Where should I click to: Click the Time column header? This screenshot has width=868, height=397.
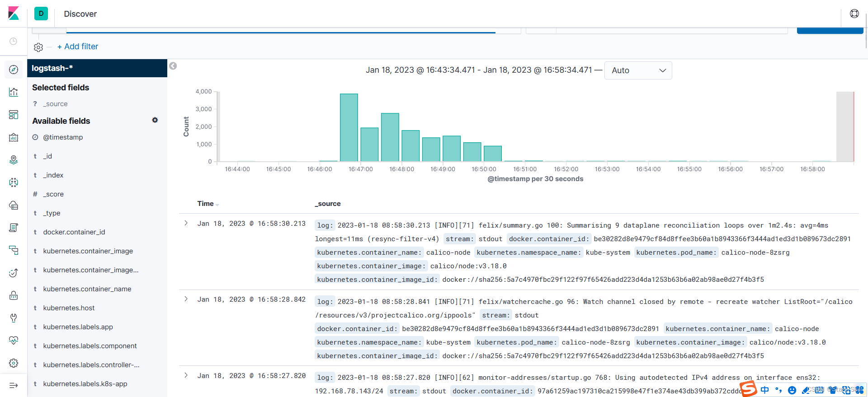click(x=205, y=204)
